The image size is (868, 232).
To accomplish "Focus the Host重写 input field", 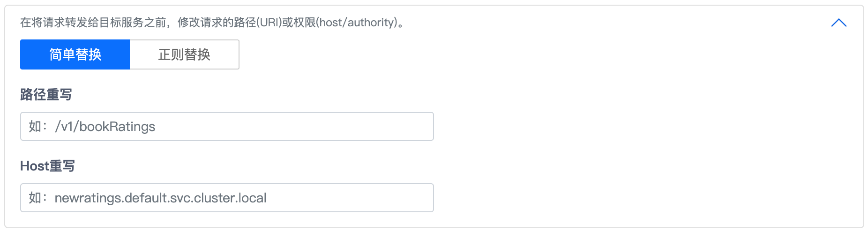I will tap(227, 198).
